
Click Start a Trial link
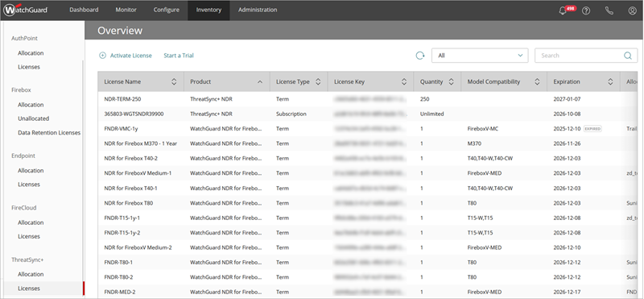pyautogui.click(x=179, y=56)
